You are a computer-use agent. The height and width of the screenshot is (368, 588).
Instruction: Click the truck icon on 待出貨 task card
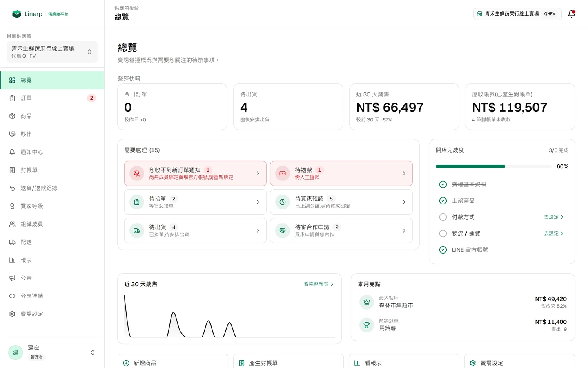[137, 231]
